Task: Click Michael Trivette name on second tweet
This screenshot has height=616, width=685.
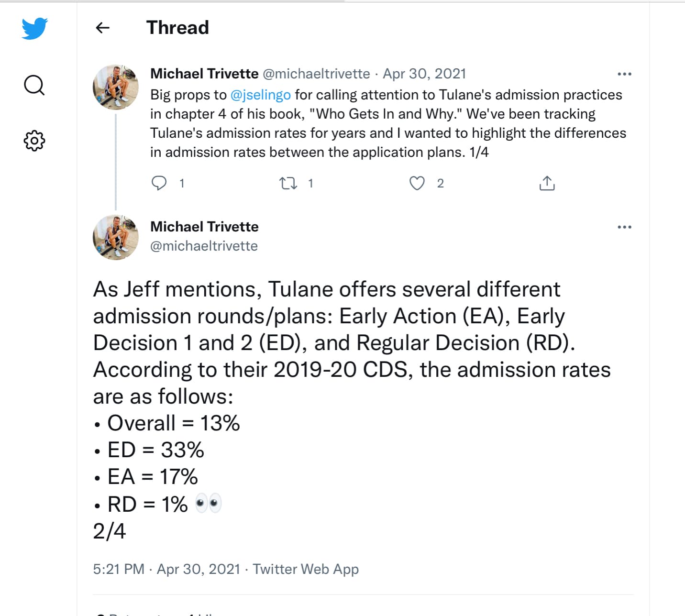Action: [x=204, y=227]
